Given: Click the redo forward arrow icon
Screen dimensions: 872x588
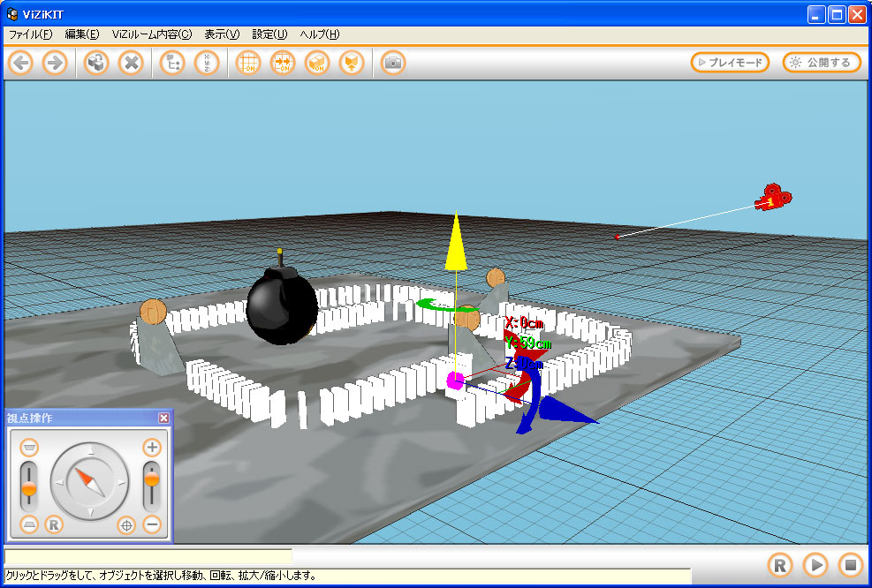Looking at the screenshot, I should point(55,63).
